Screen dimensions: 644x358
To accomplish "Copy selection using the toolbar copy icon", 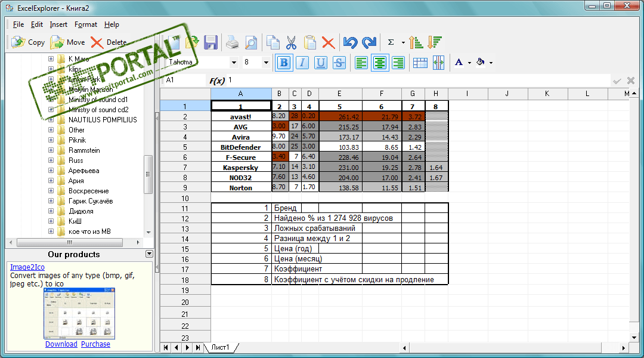I will pos(273,42).
